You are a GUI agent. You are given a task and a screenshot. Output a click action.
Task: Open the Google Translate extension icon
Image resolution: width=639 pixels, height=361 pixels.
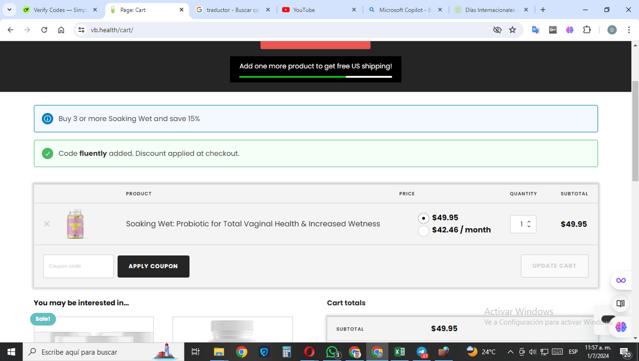click(535, 30)
